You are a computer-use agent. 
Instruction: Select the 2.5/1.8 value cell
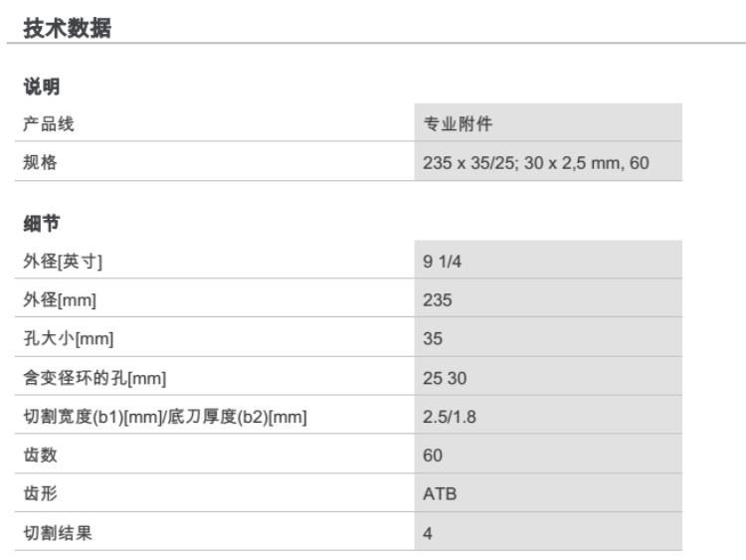[450, 417]
